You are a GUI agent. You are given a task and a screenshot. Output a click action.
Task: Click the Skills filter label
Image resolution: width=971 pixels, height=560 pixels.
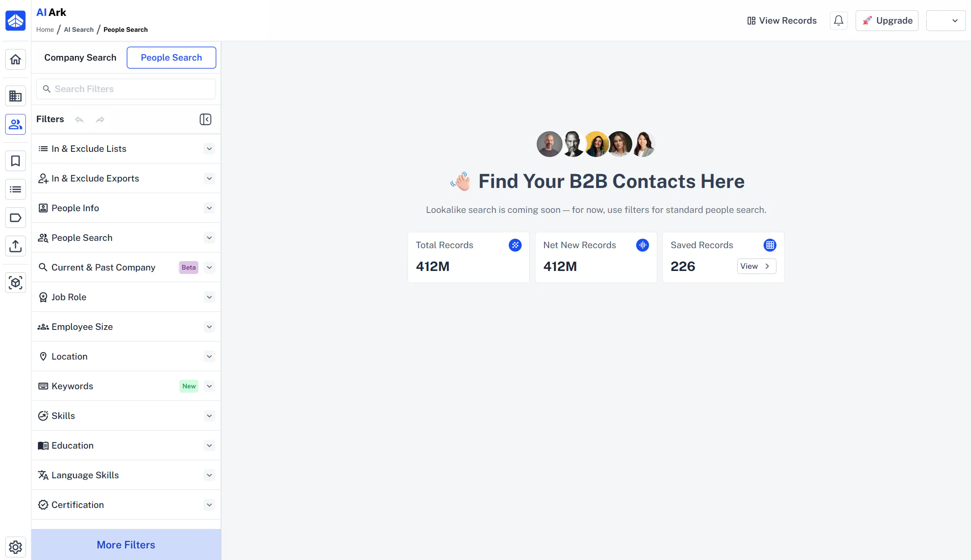click(63, 416)
